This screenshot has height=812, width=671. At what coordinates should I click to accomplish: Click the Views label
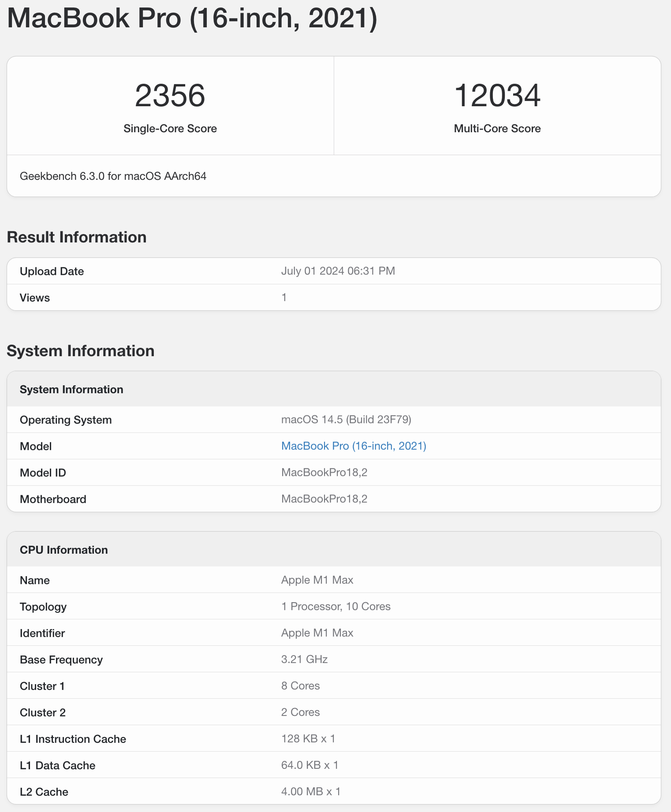pyautogui.click(x=35, y=298)
